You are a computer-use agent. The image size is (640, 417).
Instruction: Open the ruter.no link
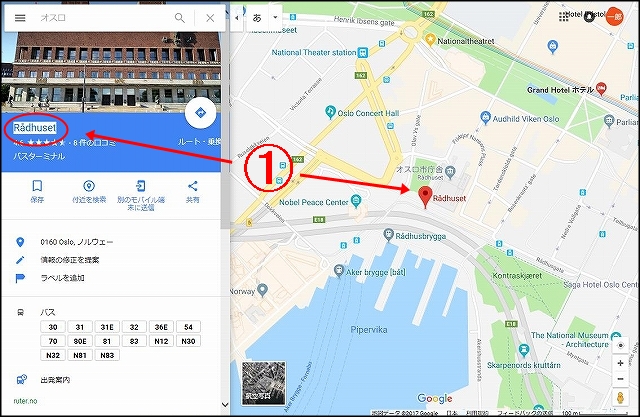[25, 401]
